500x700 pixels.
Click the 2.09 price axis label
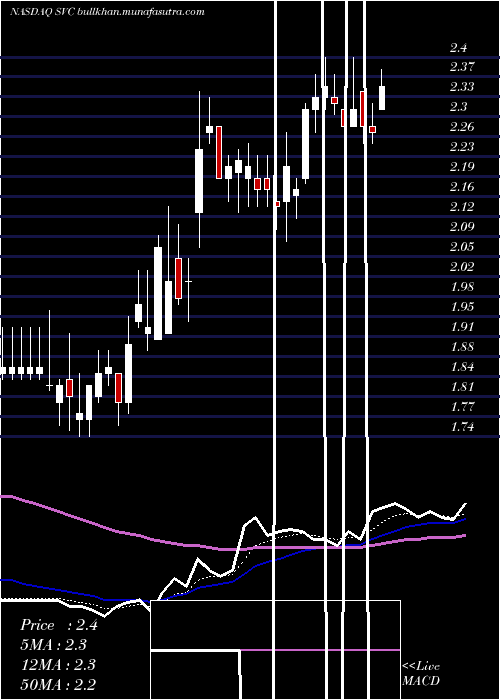(462, 227)
